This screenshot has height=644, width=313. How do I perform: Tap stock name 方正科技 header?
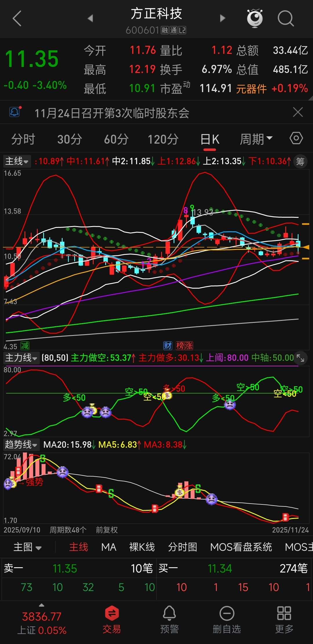click(x=156, y=14)
